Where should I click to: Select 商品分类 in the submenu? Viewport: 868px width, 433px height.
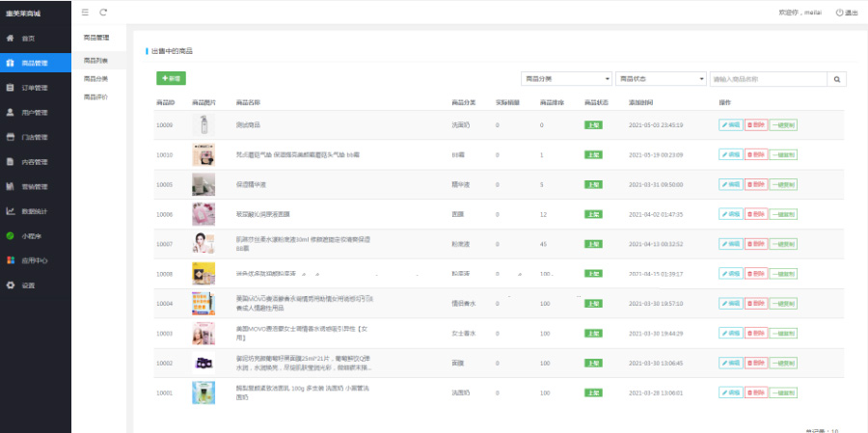pos(95,78)
